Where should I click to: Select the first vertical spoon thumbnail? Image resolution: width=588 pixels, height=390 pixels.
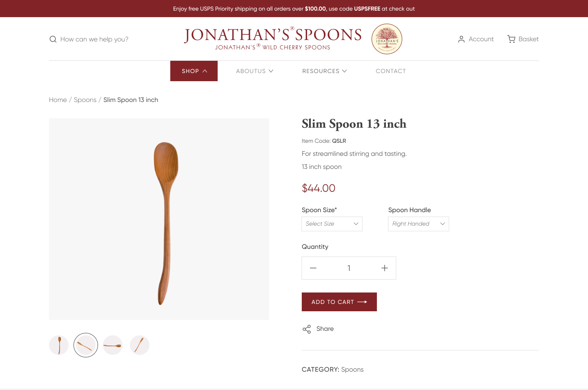coord(59,345)
